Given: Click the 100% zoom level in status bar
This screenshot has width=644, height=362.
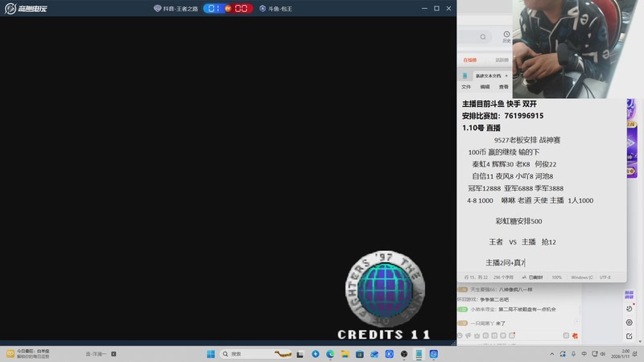Looking at the screenshot, I should coord(556,277).
